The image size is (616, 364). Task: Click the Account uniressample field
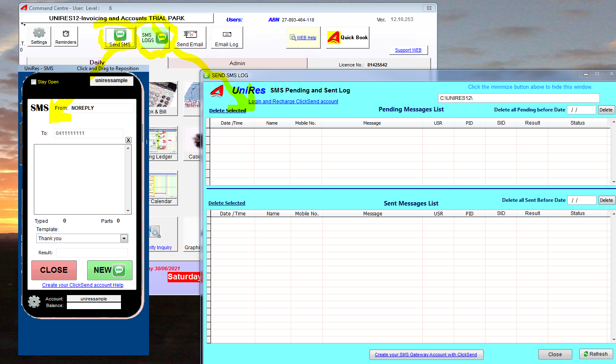pyautogui.click(x=94, y=299)
